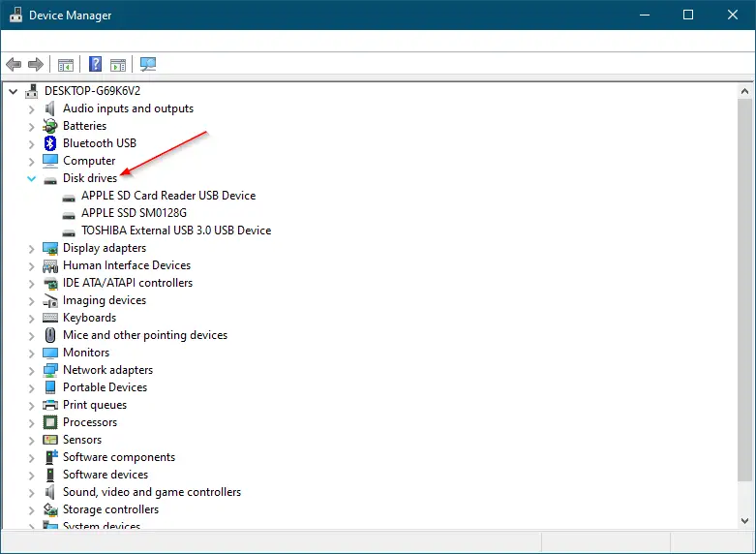
Task: Click the Batteries category icon
Action: [x=50, y=126]
